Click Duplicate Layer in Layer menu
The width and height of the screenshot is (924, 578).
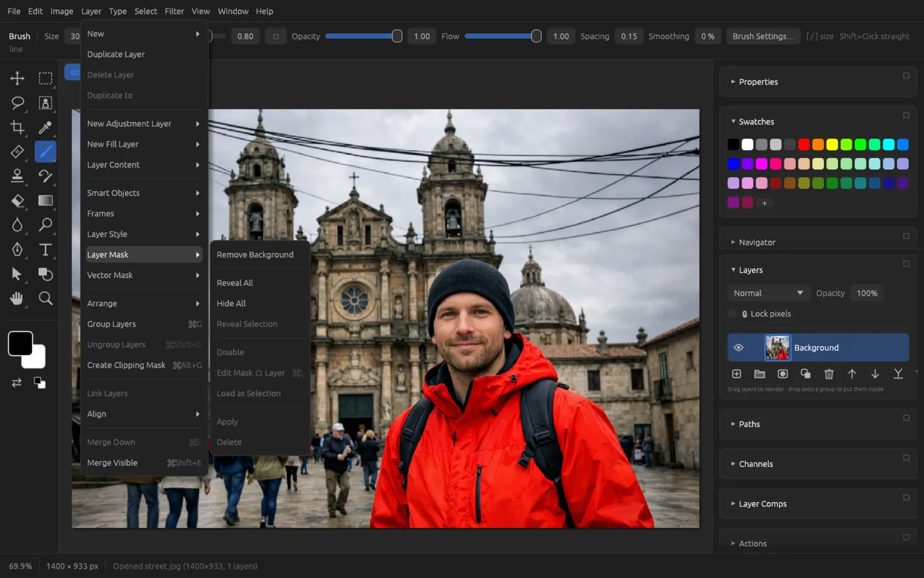[144, 54]
